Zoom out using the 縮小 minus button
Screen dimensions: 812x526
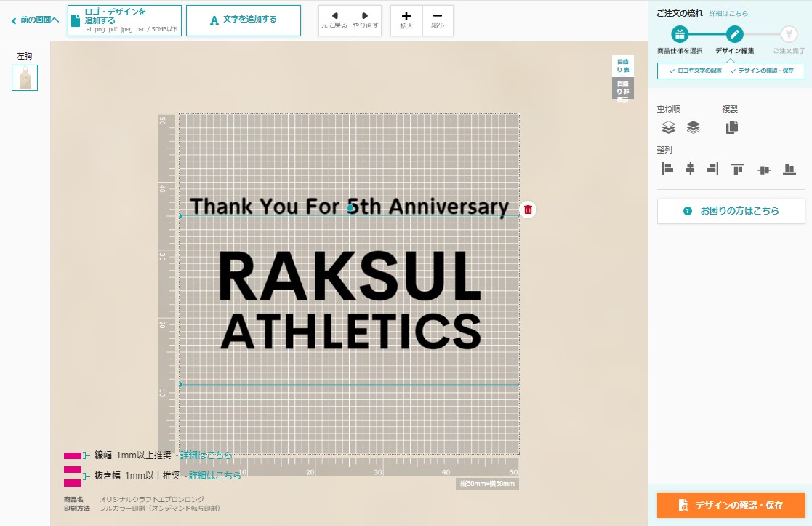(x=438, y=20)
